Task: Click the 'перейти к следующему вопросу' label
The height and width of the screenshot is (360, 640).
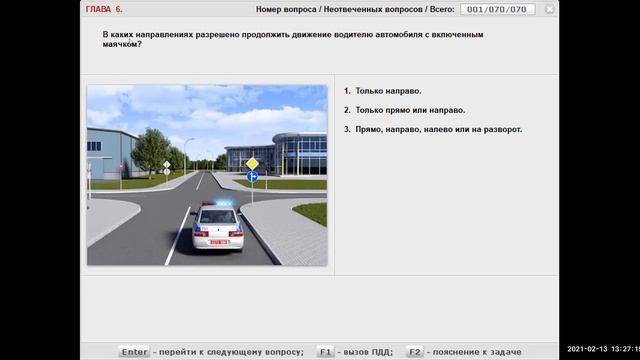Action: [x=231, y=352]
